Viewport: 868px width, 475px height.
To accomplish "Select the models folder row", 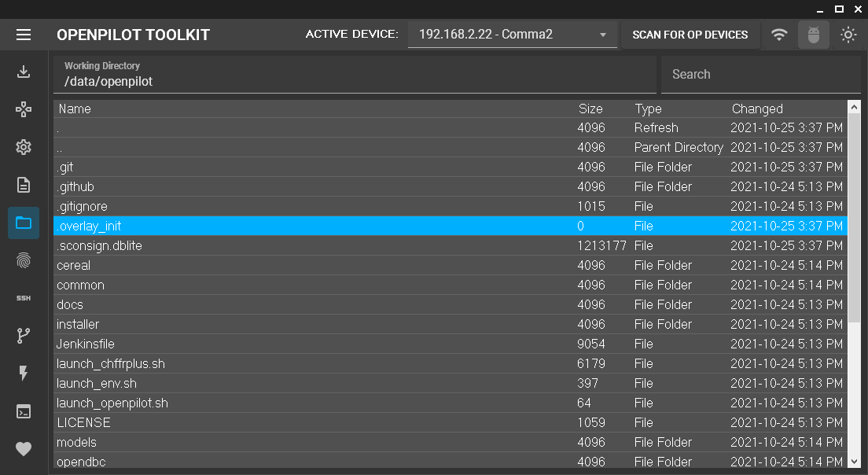I will [x=450, y=442].
